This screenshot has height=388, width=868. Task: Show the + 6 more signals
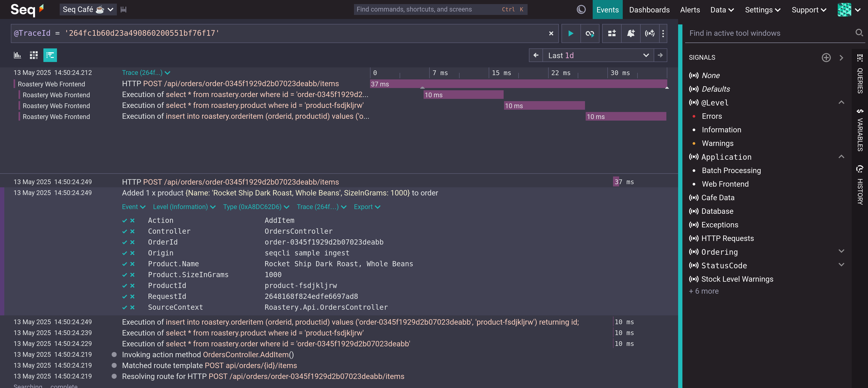(704, 291)
